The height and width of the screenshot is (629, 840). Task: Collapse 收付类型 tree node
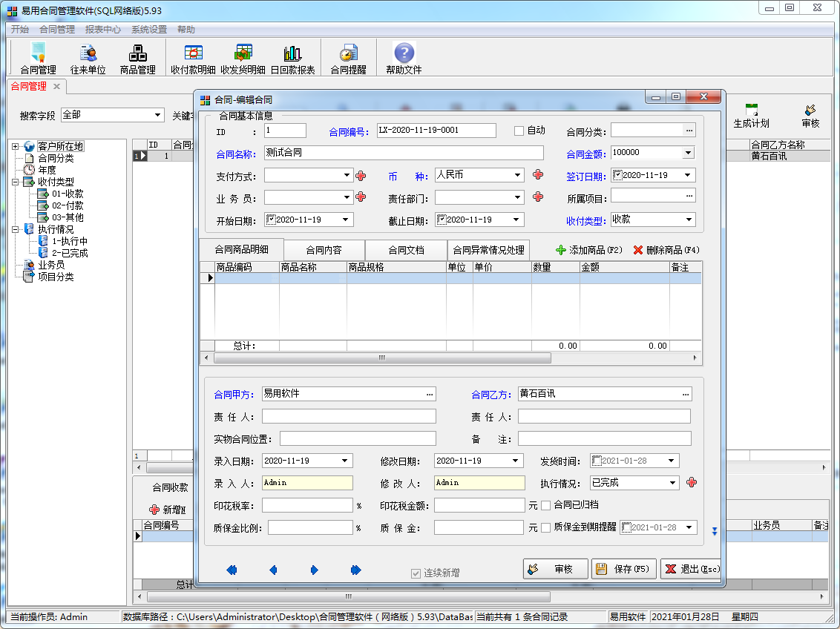[x=16, y=182]
